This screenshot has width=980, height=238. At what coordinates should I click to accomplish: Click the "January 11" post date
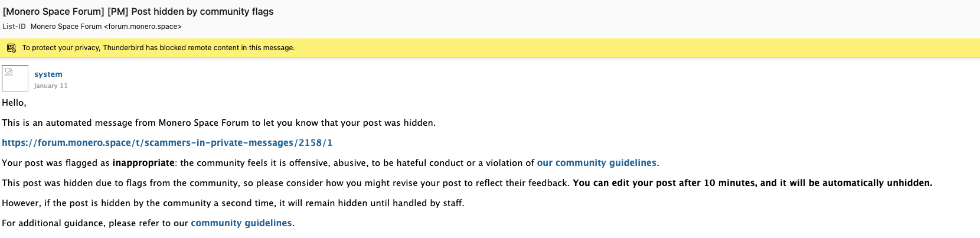point(51,86)
